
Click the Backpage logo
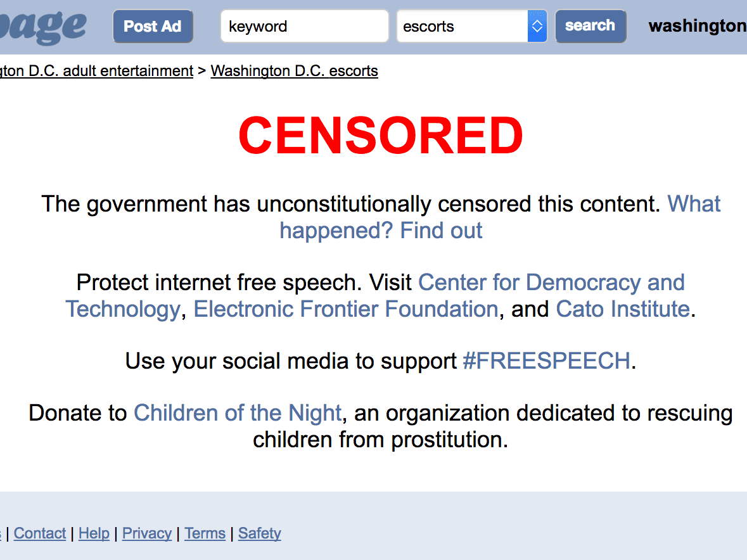pyautogui.click(x=42, y=27)
